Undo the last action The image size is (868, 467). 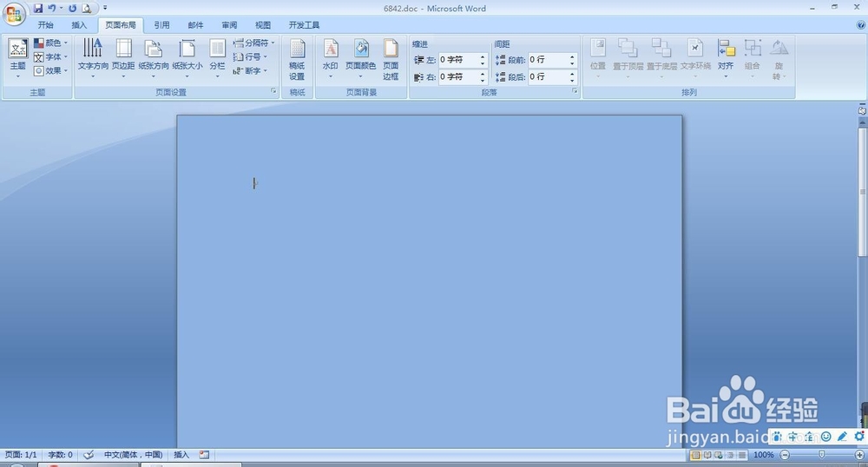click(51, 9)
